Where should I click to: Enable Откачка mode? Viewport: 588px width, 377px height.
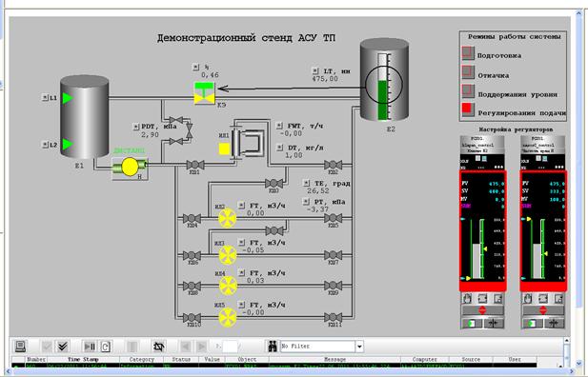click(x=468, y=72)
